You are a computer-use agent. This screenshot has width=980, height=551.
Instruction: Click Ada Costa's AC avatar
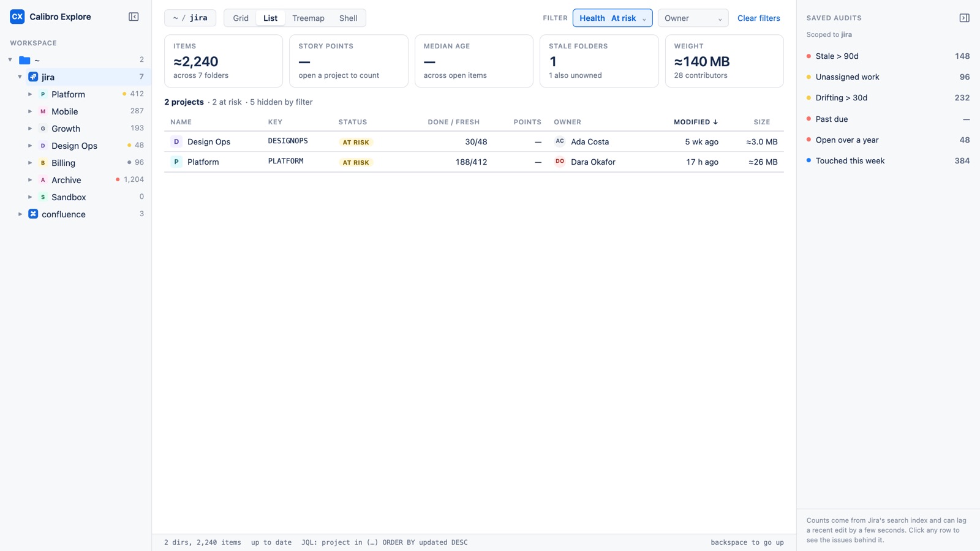pos(560,141)
